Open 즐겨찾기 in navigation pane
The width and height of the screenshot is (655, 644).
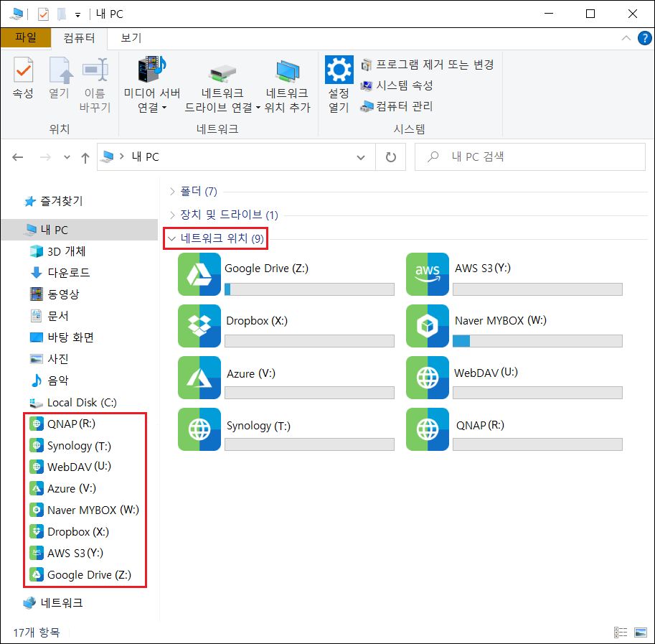pos(54,202)
